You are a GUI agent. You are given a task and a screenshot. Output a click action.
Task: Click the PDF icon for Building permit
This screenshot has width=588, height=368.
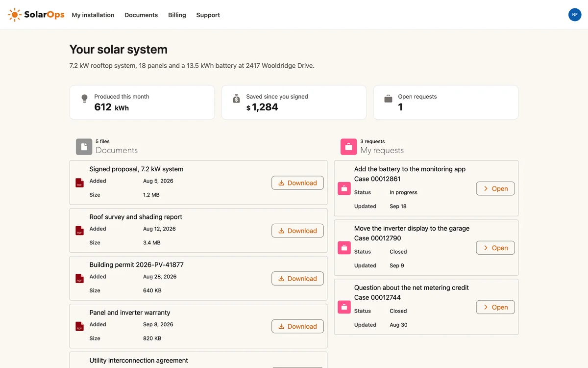[x=79, y=279]
